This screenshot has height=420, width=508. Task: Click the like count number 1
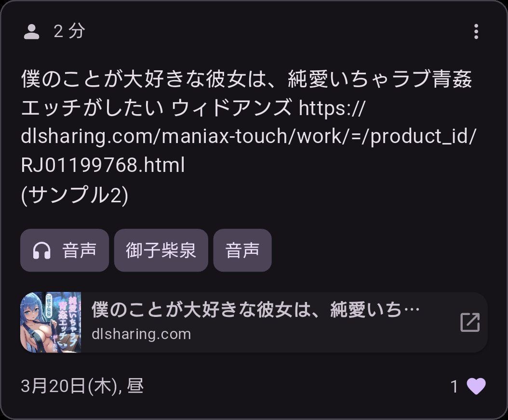455,387
